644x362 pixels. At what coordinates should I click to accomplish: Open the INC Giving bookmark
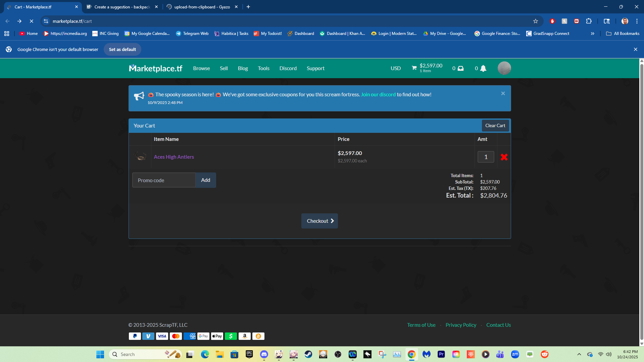click(x=105, y=34)
